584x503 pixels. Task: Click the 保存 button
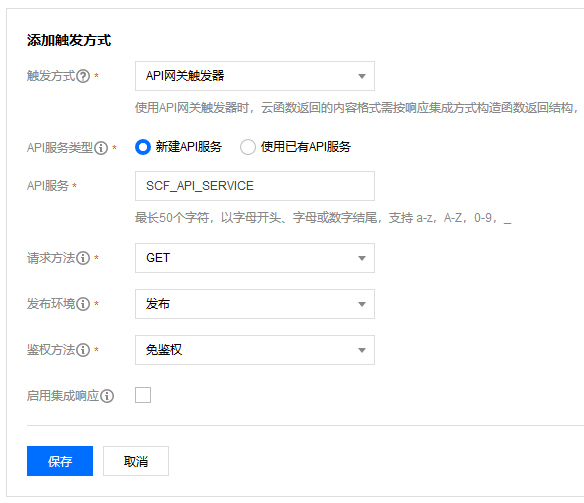coord(60,461)
